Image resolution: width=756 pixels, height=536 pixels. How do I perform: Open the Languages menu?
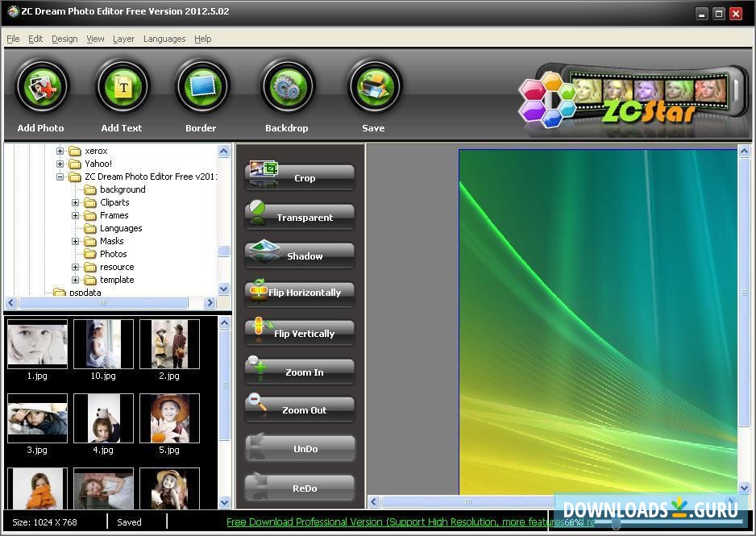click(x=164, y=39)
